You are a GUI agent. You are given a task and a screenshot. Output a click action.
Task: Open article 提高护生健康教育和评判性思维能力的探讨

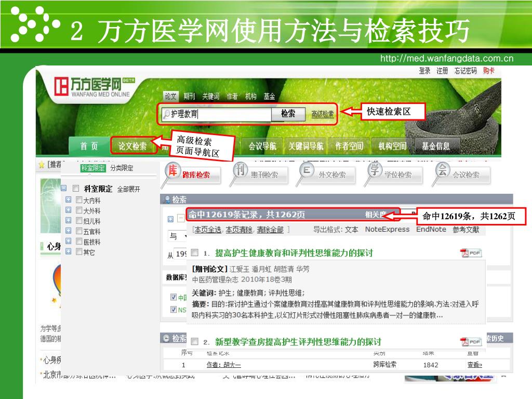(294, 253)
